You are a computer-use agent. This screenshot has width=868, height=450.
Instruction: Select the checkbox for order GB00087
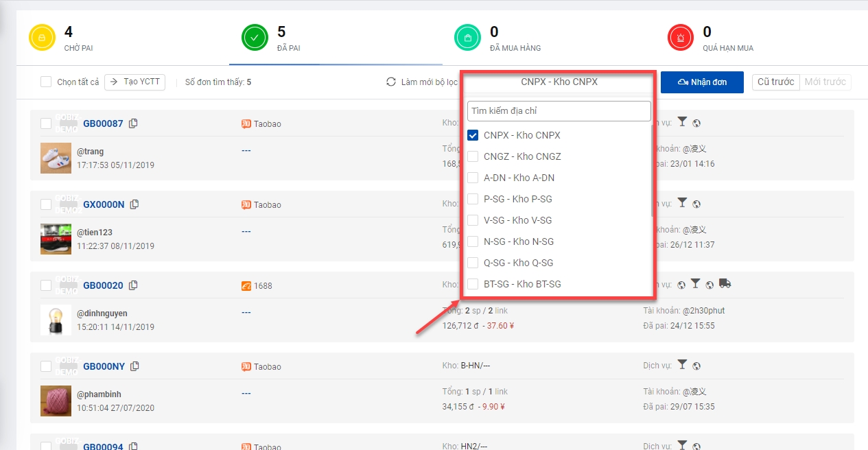[x=46, y=123]
